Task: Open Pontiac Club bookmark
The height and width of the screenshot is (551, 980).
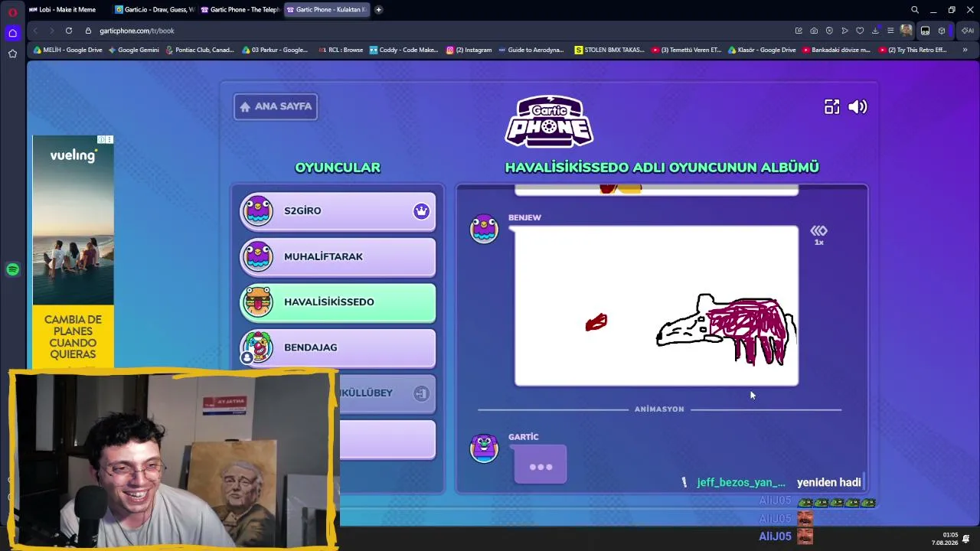Action: click(x=200, y=50)
